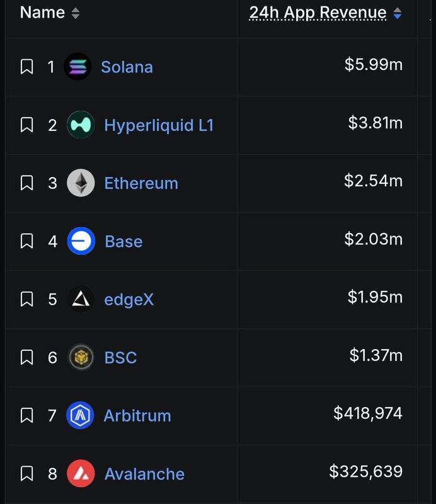
Task: Bookmark the Base chain row
Action: point(26,241)
